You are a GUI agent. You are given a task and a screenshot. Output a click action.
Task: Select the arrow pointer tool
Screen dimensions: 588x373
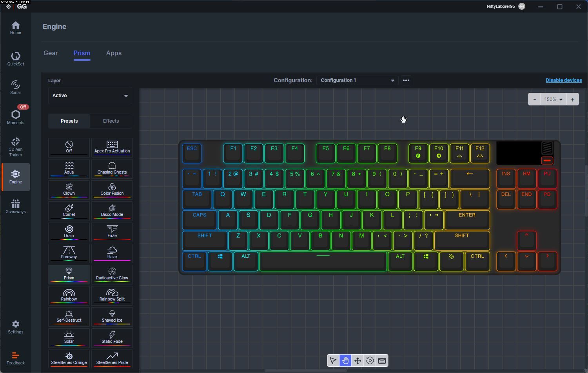[333, 360]
